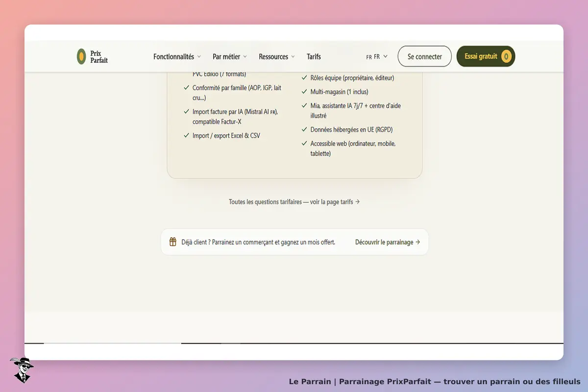The width and height of the screenshot is (588, 392).
Task: Start the Essai gratuit trial
Action: point(486,56)
